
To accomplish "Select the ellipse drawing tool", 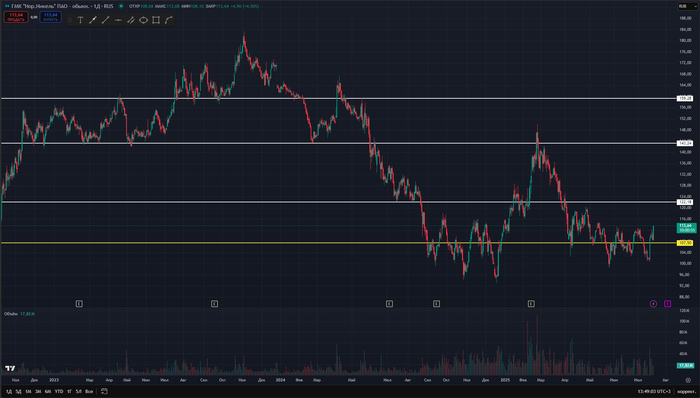I will coord(143,20).
